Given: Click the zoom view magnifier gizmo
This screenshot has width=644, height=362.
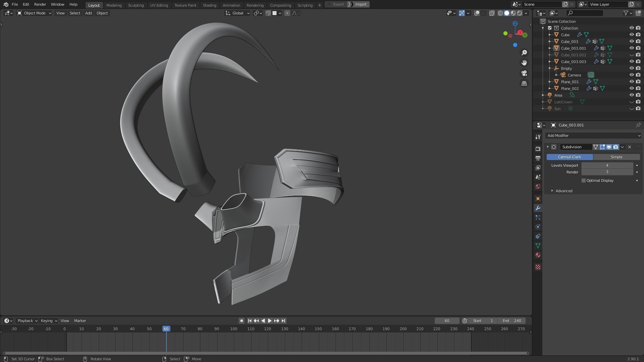Looking at the screenshot, I should point(524,53).
